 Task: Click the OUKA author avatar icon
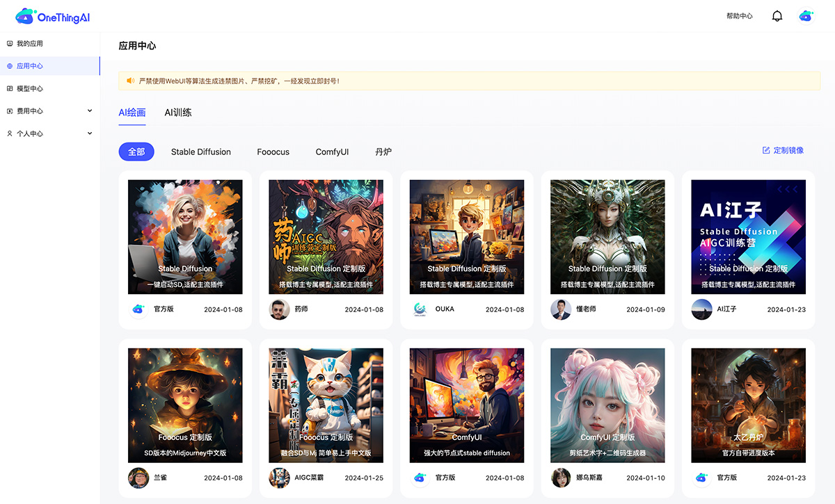tap(420, 309)
